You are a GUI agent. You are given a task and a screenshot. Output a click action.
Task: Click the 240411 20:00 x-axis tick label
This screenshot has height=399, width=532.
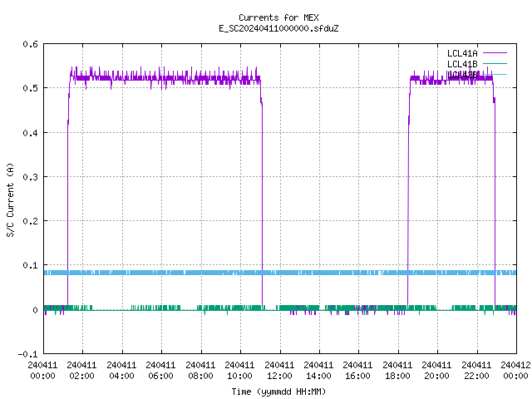click(436, 371)
